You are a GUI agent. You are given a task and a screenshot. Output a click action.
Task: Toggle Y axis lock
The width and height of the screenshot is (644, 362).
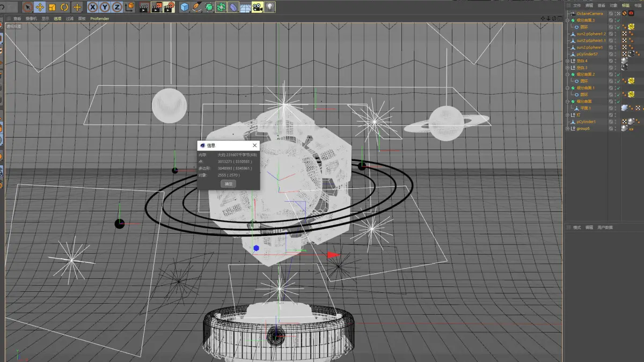(105, 7)
